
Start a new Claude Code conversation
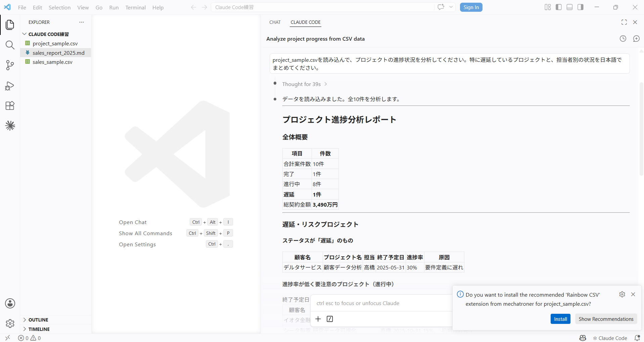[x=636, y=39]
